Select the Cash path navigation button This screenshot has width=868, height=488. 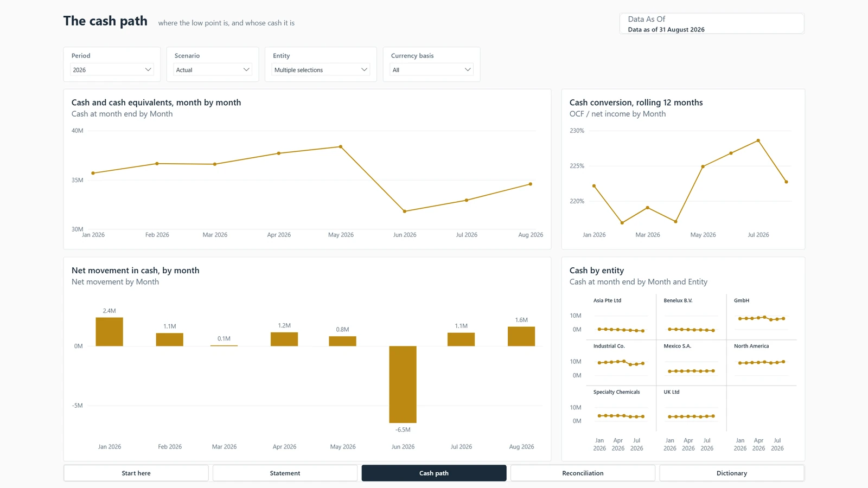tap(434, 473)
